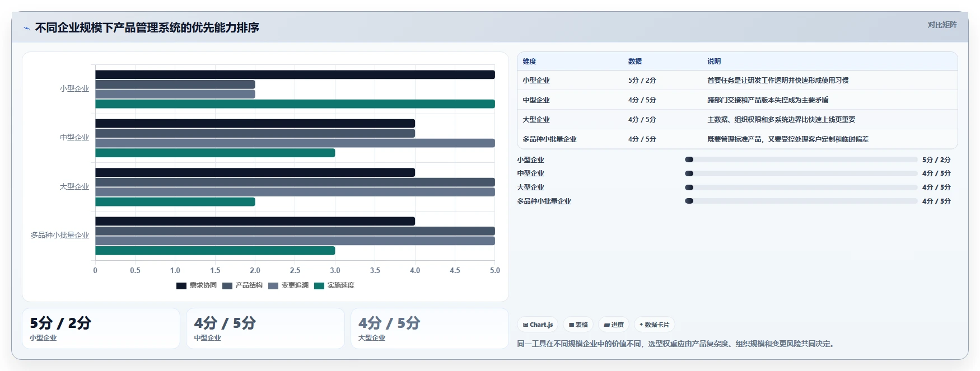This screenshot has width=980, height=371.
Task: Click the 多品种小批量企业 green 实施速度 bar
Action: coord(215,251)
